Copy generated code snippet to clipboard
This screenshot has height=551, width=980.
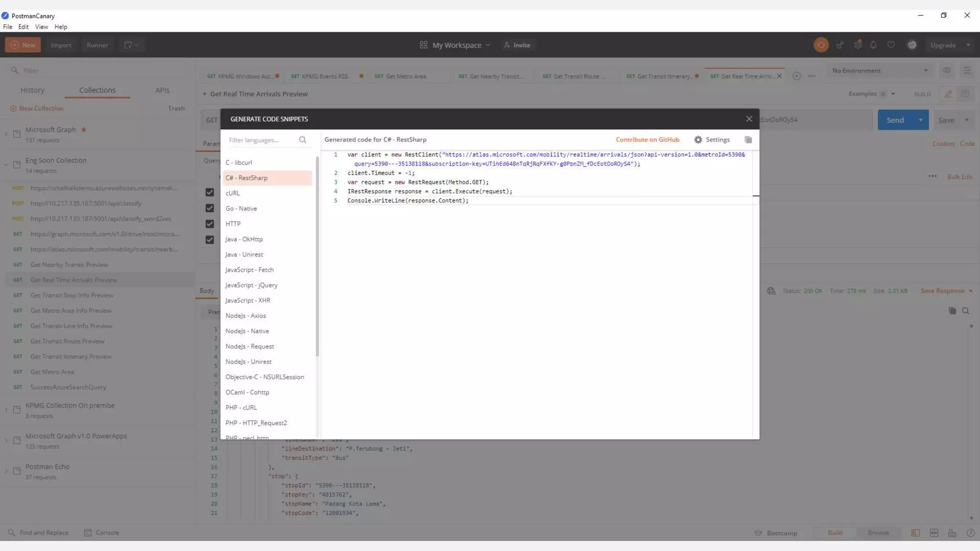[x=748, y=140]
